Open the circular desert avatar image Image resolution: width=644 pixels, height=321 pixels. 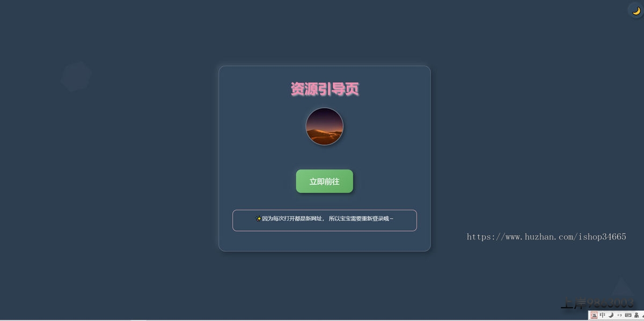[x=325, y=126]
